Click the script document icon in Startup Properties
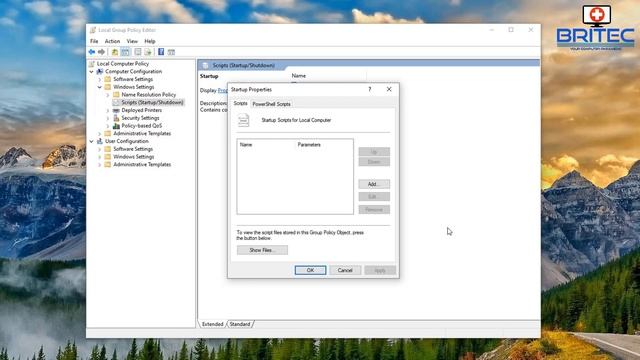The width and height of the screenshot is (640, 360). click(x=244, y=120)
